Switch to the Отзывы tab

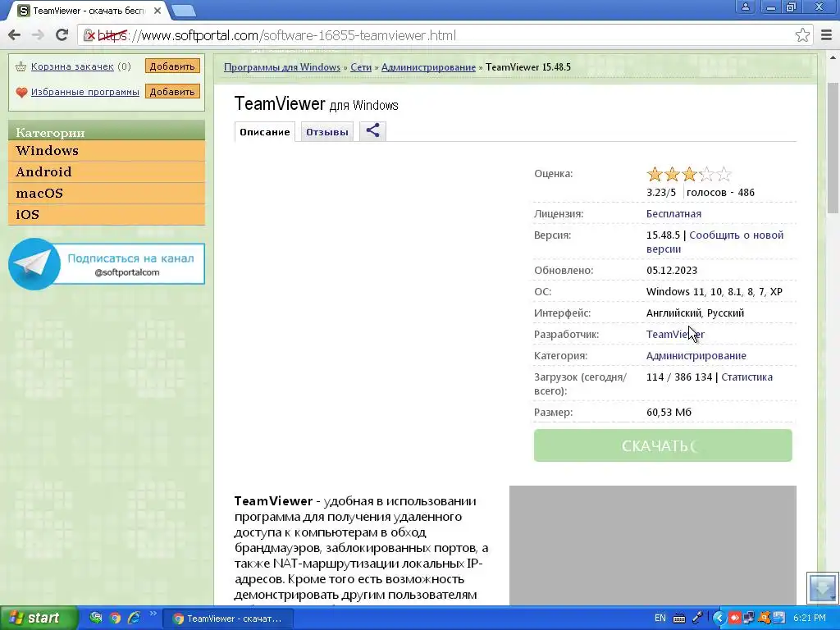[x=326, y=132]
